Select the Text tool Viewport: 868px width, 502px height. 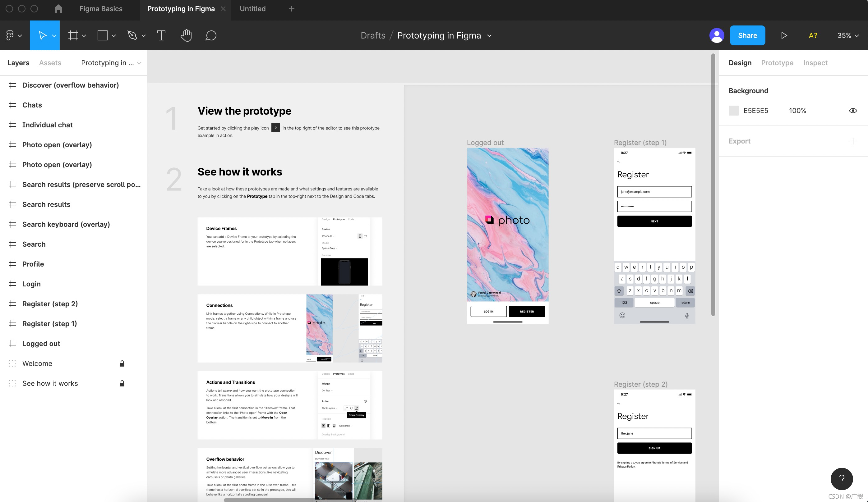click(161, 35)
